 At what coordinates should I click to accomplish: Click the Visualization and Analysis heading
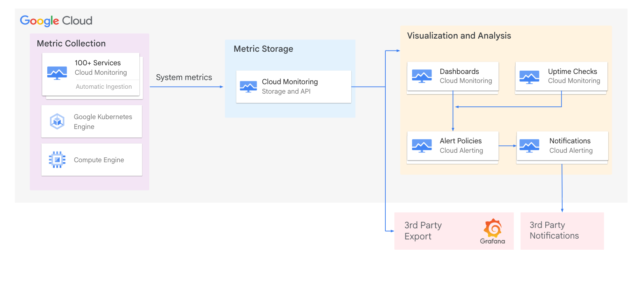tap(459, 36)
